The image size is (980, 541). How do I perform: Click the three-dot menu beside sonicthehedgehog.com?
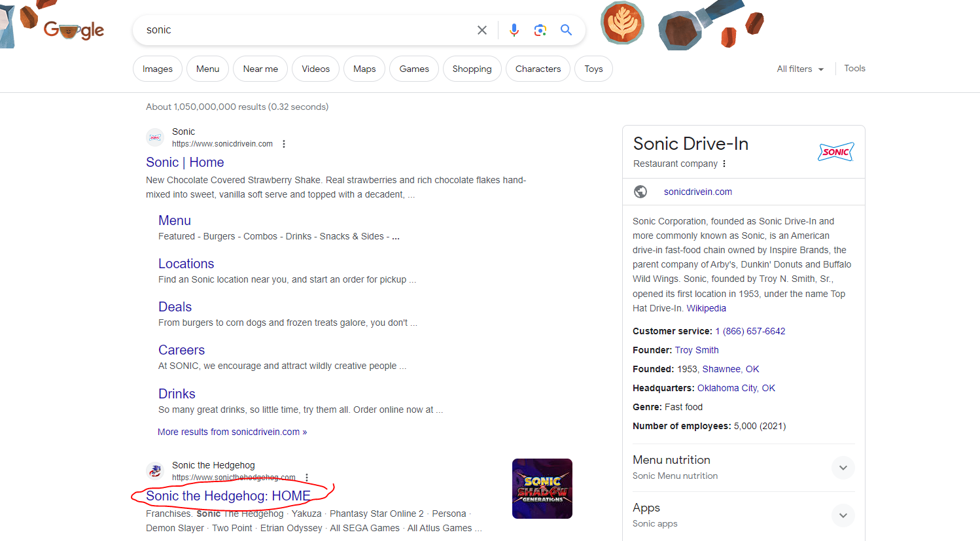click(307, 478)
